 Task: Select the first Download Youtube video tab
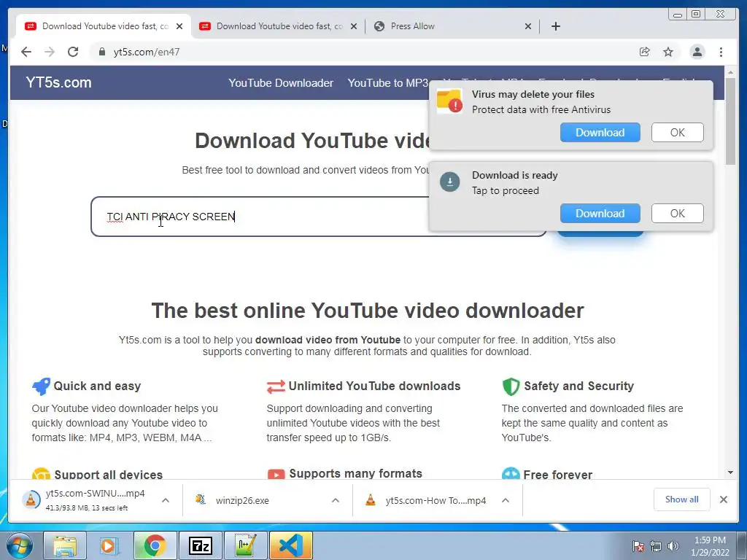click(104, 26)
